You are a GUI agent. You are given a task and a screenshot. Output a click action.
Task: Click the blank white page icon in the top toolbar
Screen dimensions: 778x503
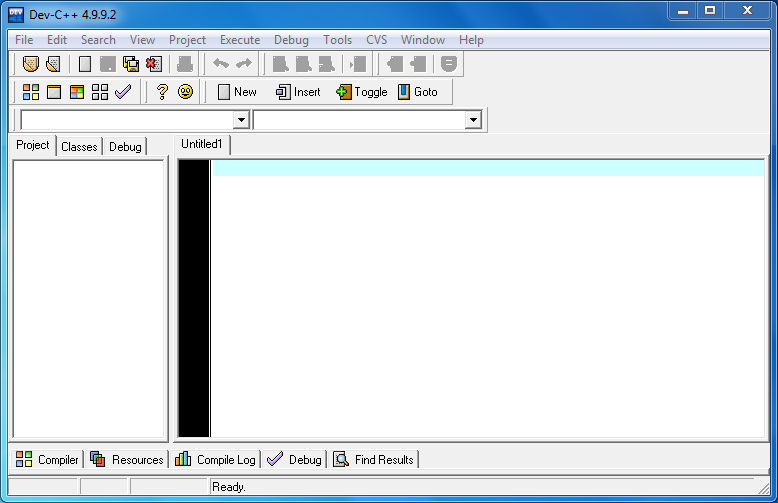(85, 64)
